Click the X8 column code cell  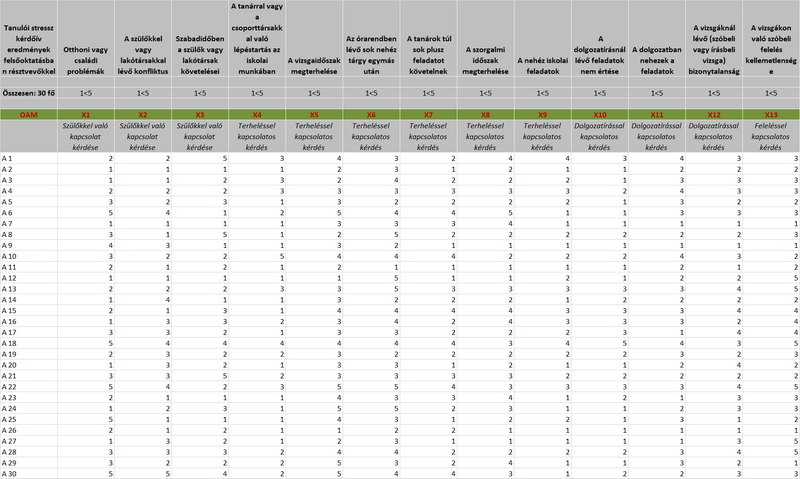(486, 115)
